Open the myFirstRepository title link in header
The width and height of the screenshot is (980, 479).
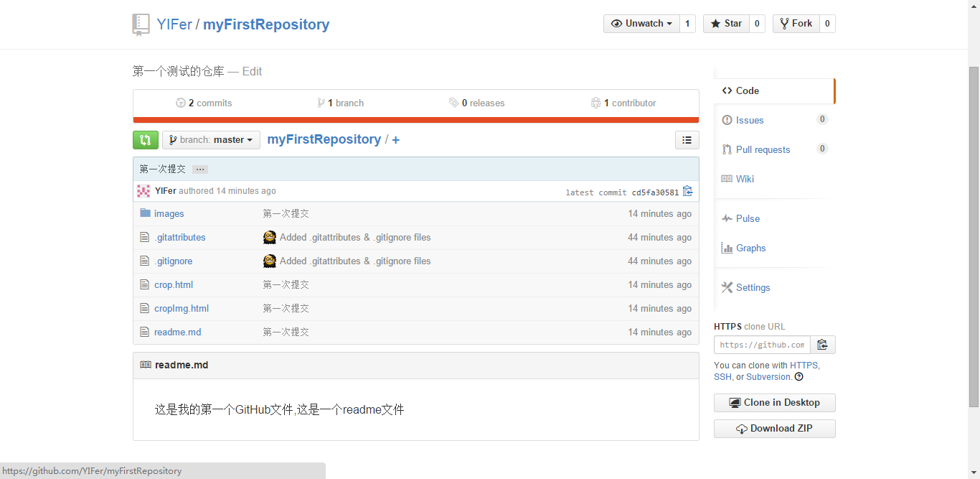(x=266, y=24)
